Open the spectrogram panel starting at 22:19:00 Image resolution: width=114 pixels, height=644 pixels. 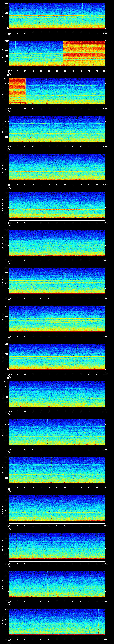[x=57, y=205]
